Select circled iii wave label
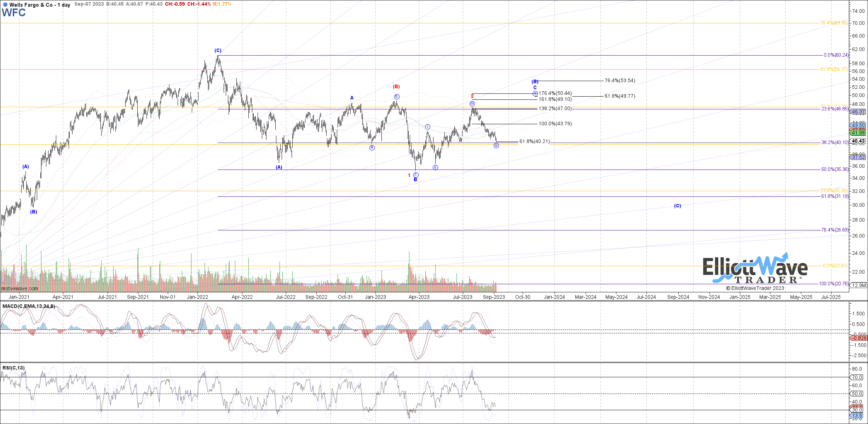868x424 pixels. 472,104
